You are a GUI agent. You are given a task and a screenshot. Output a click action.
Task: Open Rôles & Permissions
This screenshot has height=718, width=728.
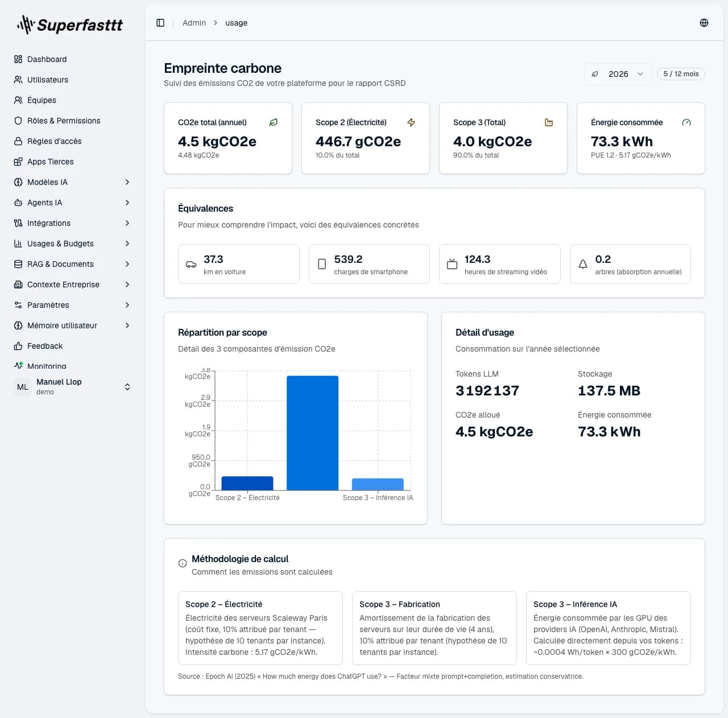coord(73,121)
